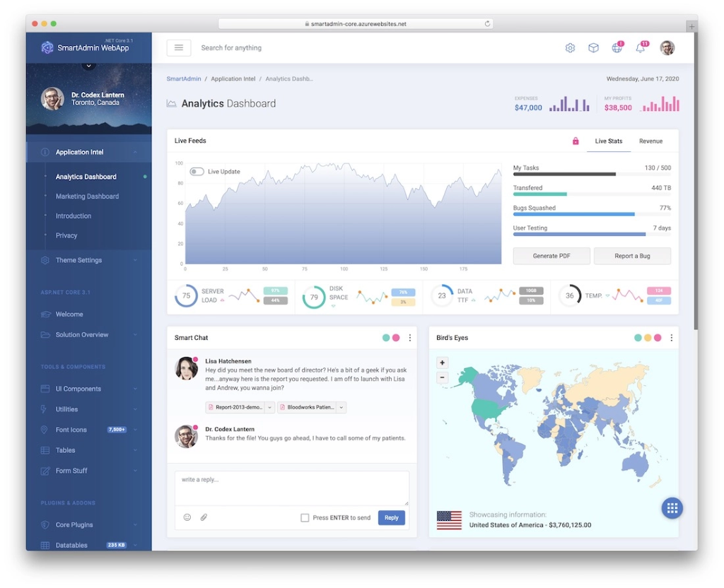The height and width of the screenshot is (588, 724).
Task: Zoom in on the Bird's Eyes map
Action: point(443,363)
